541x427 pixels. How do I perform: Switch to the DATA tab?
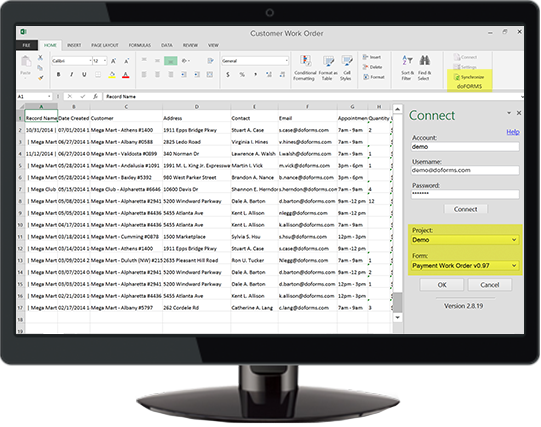(x=167, y=45)
